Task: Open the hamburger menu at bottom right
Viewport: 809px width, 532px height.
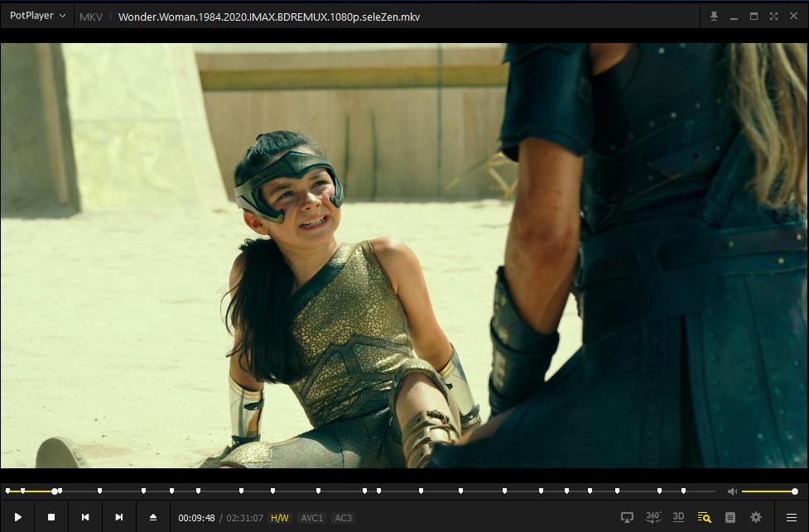Action: coord(791,517)
